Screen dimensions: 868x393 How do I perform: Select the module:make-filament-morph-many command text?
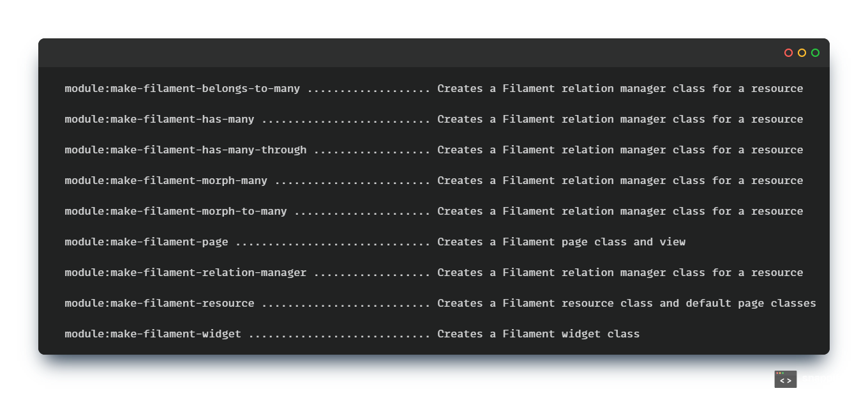pos(166,181)
